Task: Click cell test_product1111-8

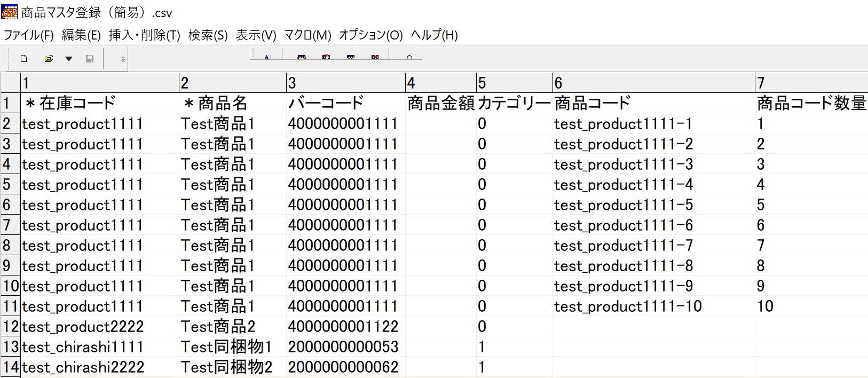Action: point(654,265)
